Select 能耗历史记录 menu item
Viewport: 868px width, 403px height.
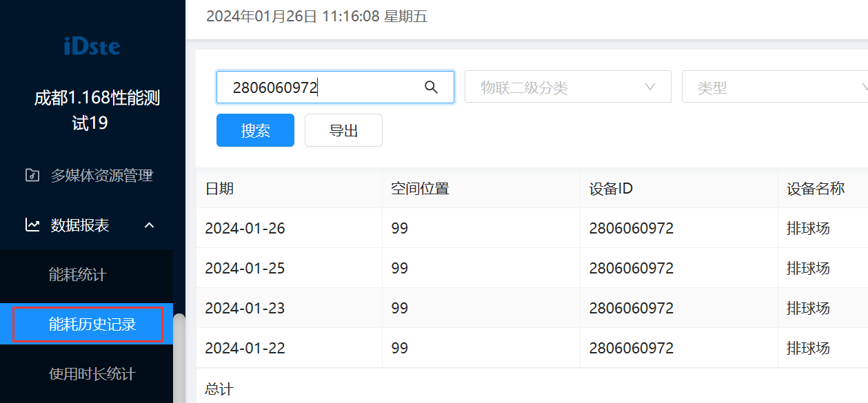pos(92,324)
